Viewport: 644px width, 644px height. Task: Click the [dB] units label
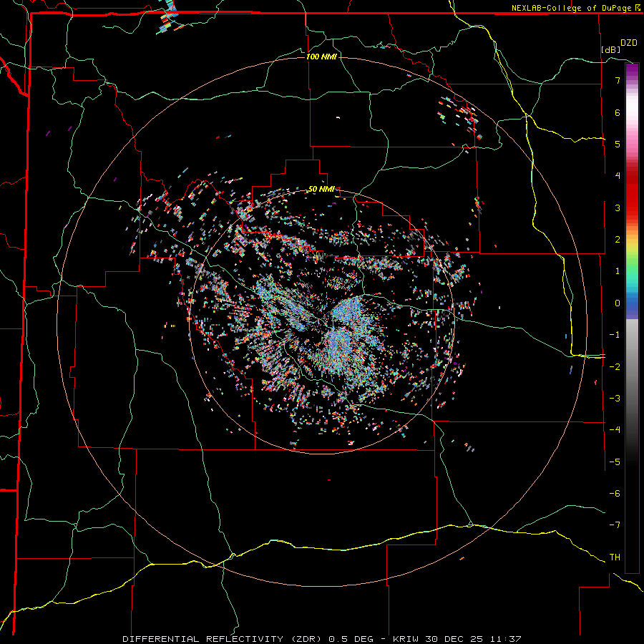611,49
